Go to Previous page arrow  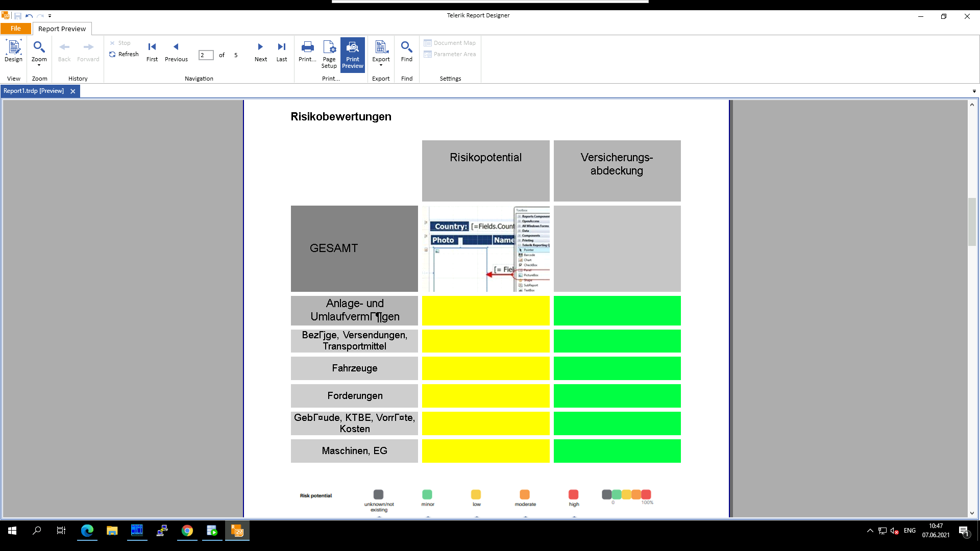click(x=176, y=47)
